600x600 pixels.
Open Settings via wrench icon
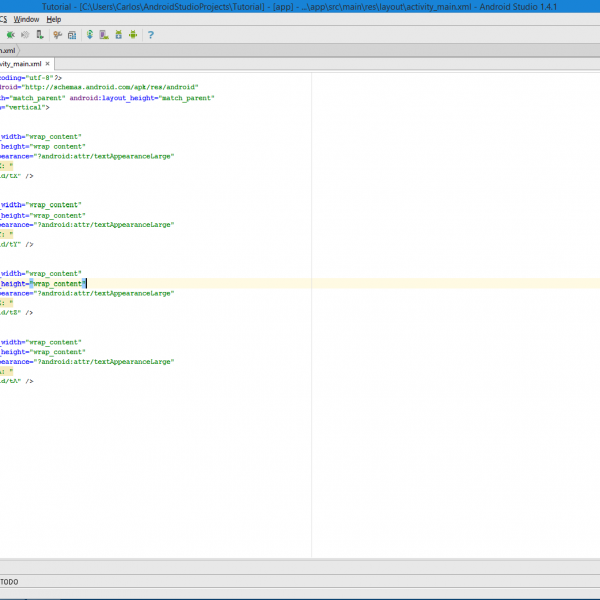pyautogui.click(x=58, y=35)
